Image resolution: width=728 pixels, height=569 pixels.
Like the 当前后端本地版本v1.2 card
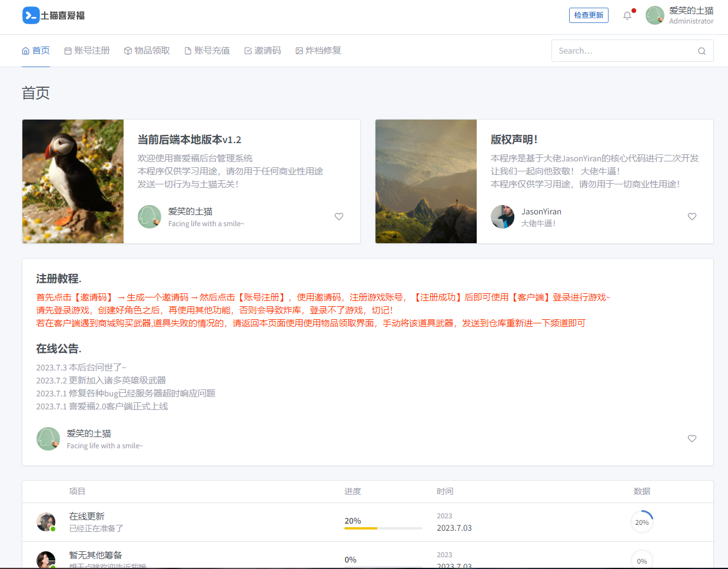tap(339, 217)
